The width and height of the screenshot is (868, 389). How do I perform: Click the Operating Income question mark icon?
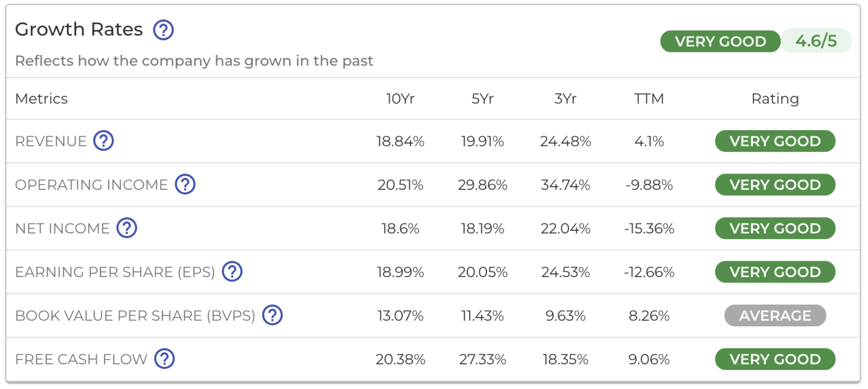[x=185, y=184]
